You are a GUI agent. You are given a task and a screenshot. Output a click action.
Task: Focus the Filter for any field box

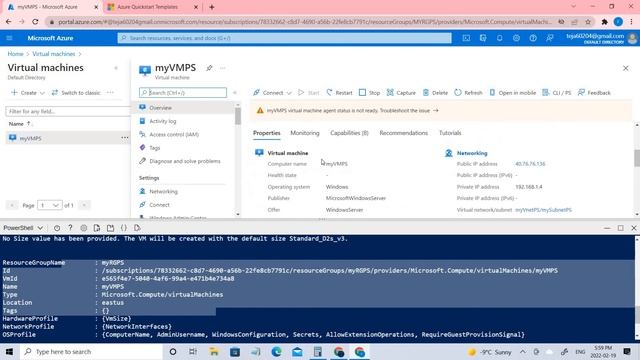(x=67, y=111)
